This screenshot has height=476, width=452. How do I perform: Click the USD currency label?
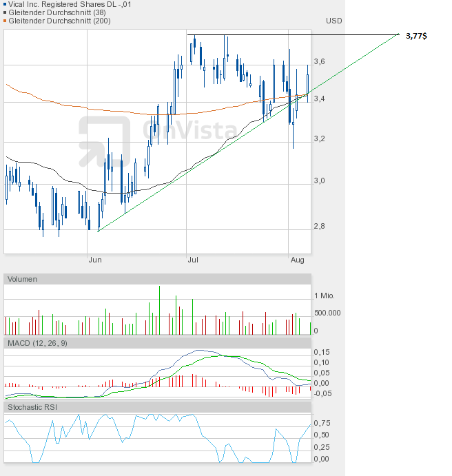coord(333,21)
